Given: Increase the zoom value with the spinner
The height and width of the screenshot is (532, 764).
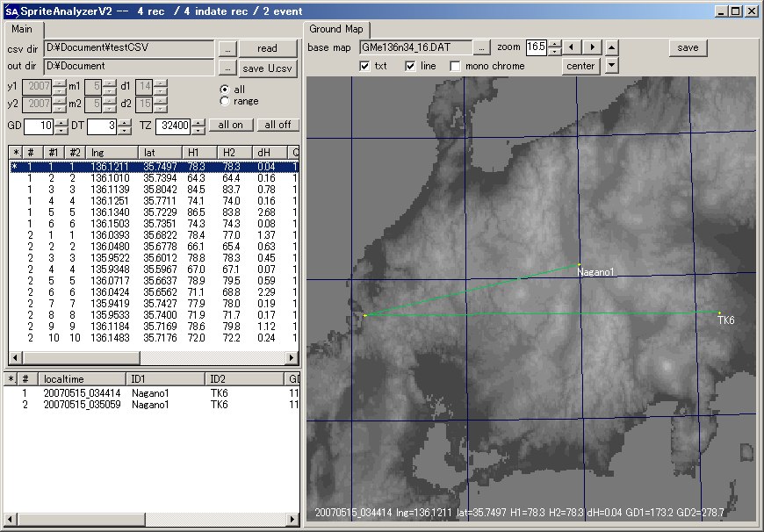Looking at the screenshot, I should pos(554,43).
